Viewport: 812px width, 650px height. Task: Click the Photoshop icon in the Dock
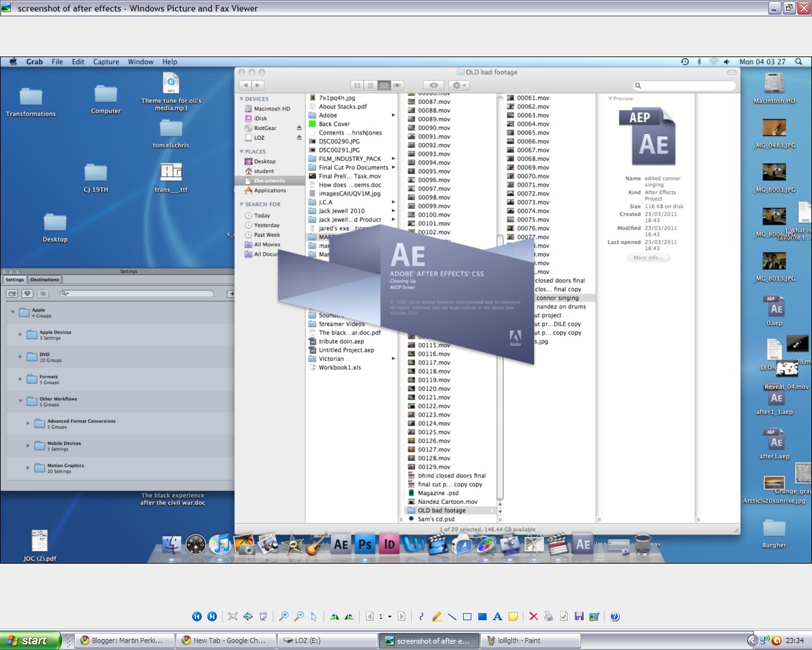point(365,544)
